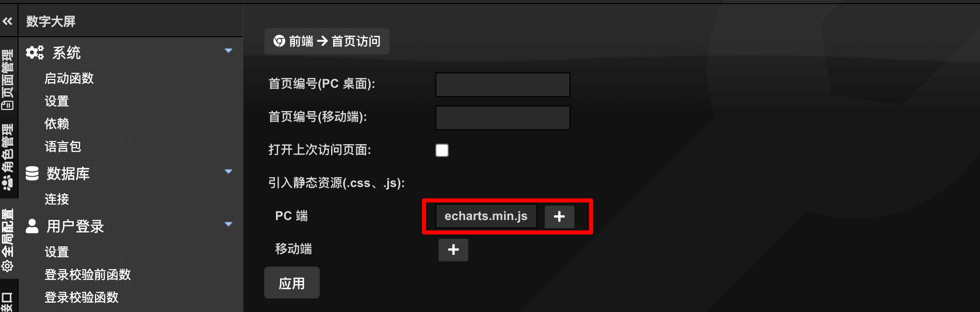Add PC 端 static resource with plus
980x312 pixels.
559,216
